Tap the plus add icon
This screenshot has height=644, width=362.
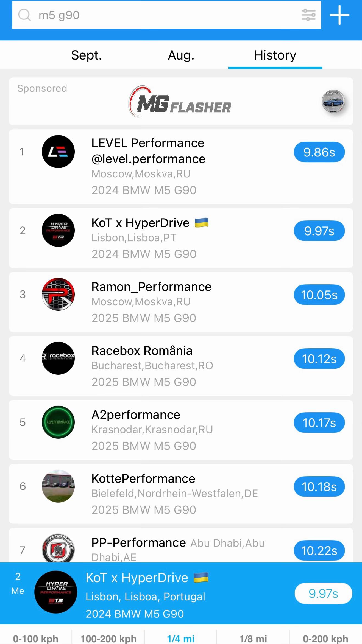click(339, 15)
